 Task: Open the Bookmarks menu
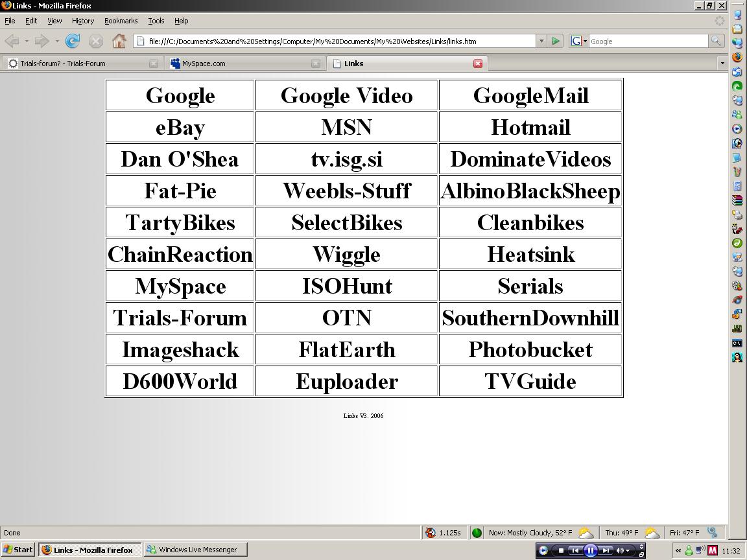(121, 21)
